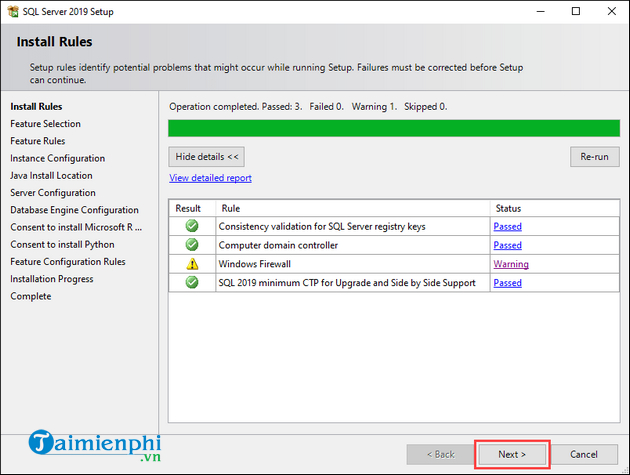Select the Server Configuration step
Viewport: 630px width, 475px height.
(x=53, y=193)
